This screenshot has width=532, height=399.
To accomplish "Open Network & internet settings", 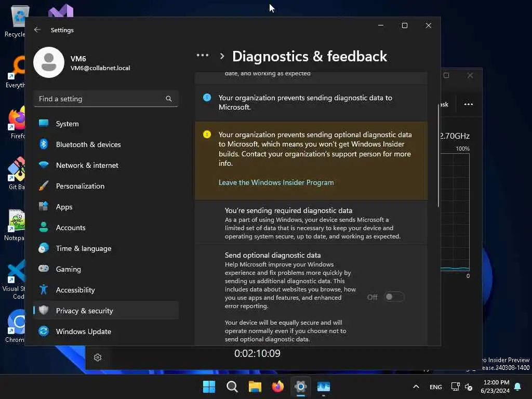I will [106, 165].
